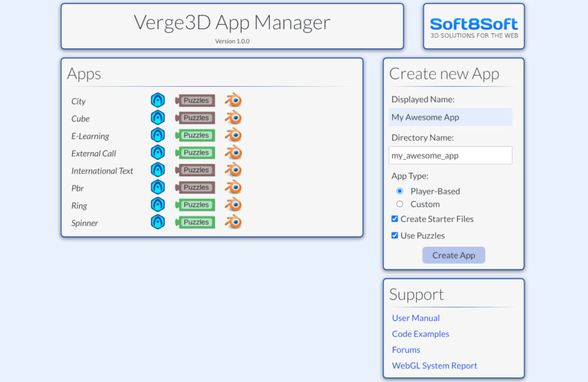
Task: Click the City app name
Action: tap(78, 101)
